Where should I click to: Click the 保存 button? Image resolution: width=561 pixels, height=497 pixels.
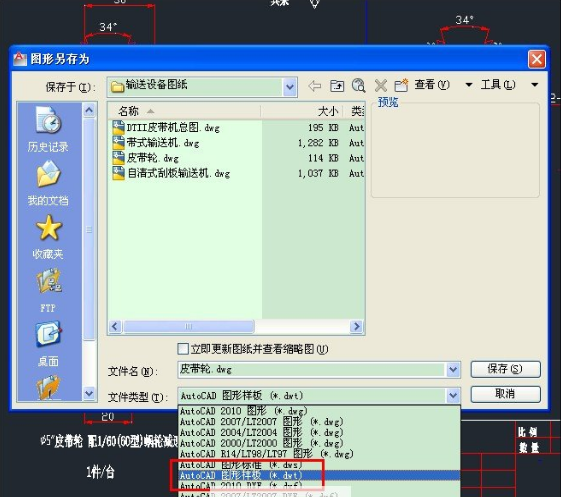pos(505,369)
